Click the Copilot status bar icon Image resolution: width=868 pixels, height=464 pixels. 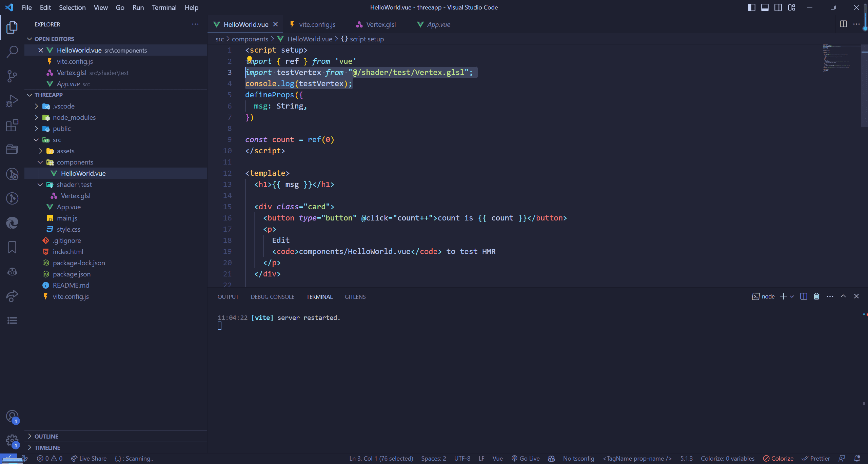(x=552, y=459)
